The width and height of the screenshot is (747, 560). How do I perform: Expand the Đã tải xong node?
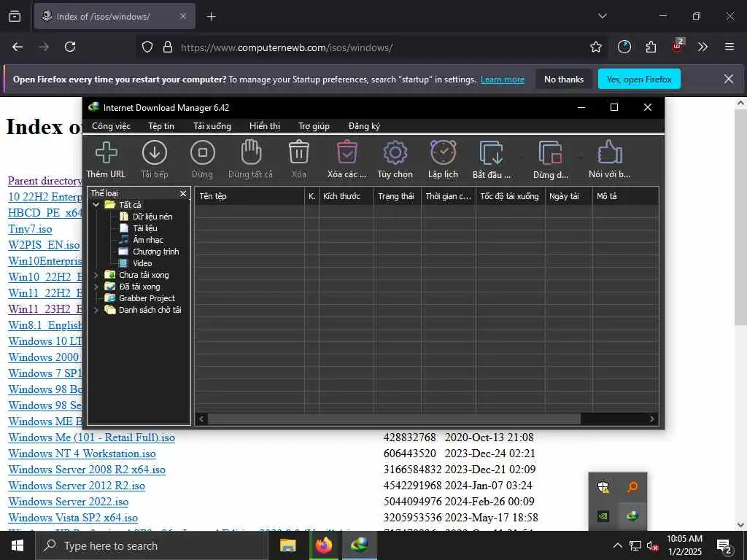point(96,287)
